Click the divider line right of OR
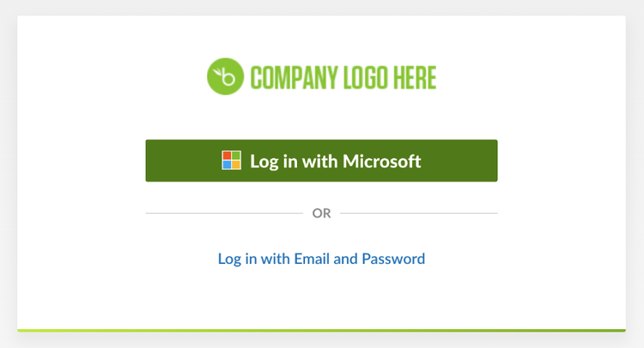The width and height of the screenshot is (644, 348). pyautogui.click(x=419, y=213)
